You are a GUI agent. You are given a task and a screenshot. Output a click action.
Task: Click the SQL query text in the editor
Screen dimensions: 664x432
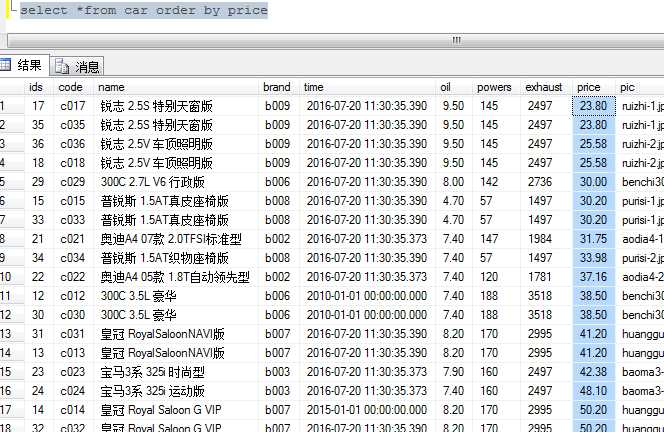point(144,10)
